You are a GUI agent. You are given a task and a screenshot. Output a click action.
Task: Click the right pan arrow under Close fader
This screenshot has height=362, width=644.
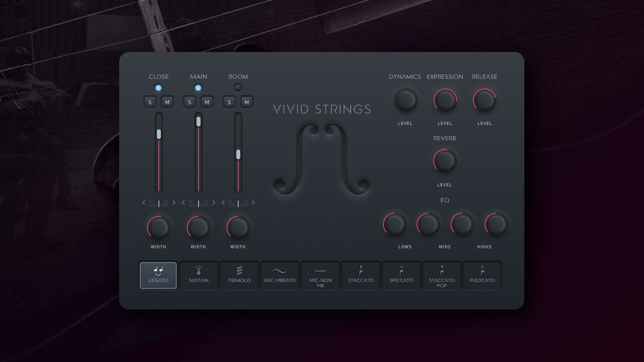(174, 203)
